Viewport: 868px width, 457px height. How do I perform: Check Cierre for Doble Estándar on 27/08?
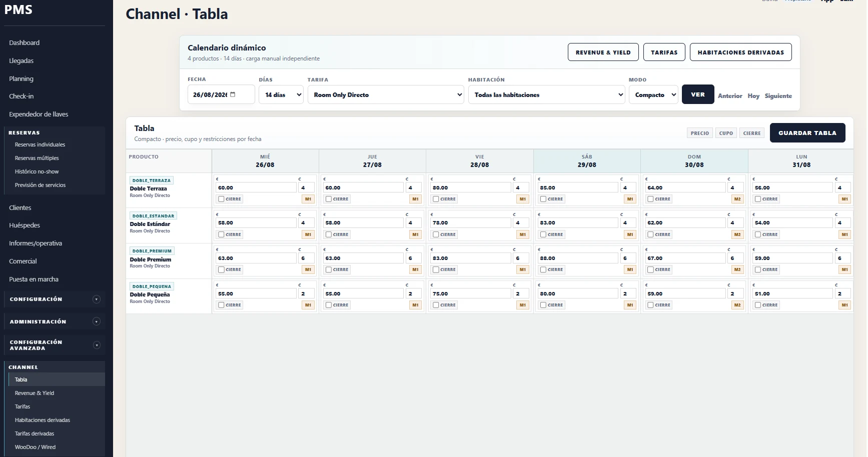coord(329,234)
